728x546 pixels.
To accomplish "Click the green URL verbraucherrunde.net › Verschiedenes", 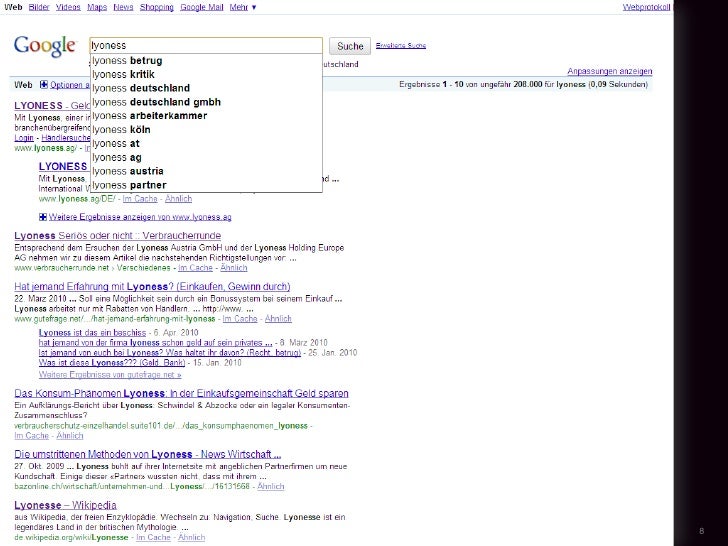I will point(92,268).
